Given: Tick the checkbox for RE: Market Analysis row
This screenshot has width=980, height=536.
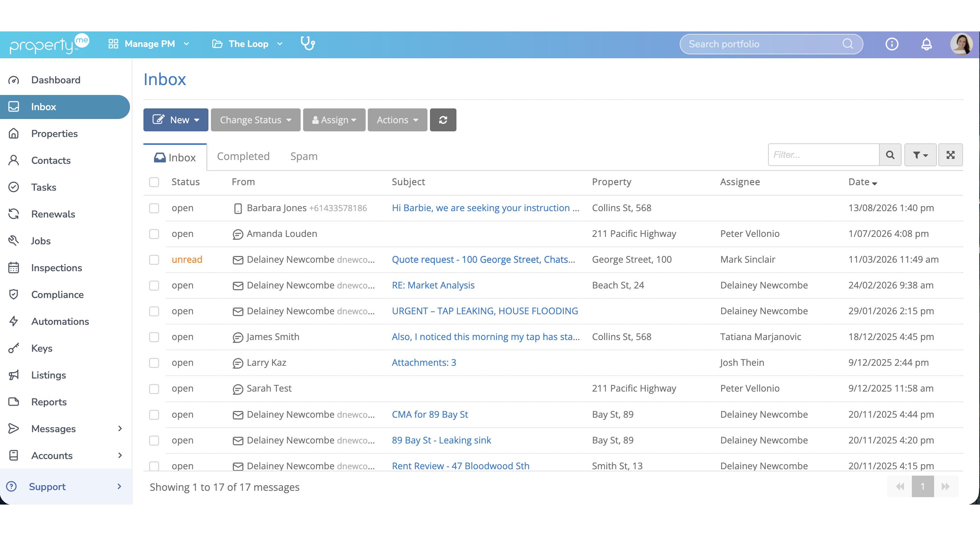Looking at the screenshot, I should click(154, 286).
